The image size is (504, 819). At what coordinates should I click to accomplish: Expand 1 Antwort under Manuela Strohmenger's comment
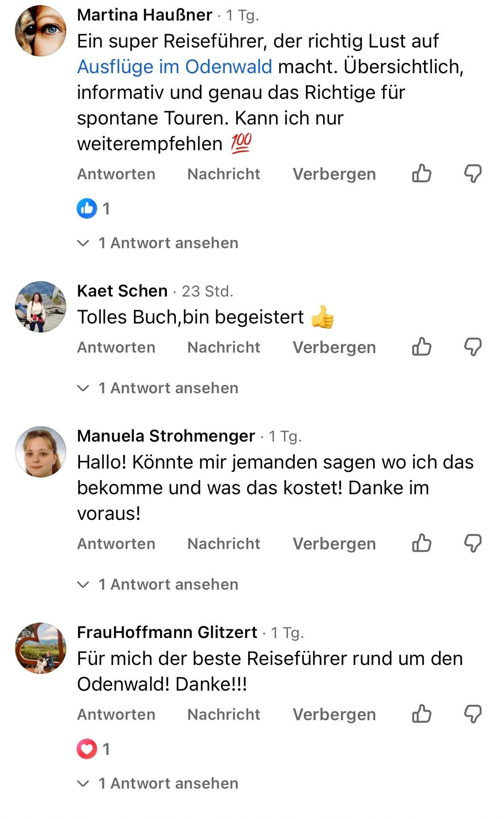[157, 585]
